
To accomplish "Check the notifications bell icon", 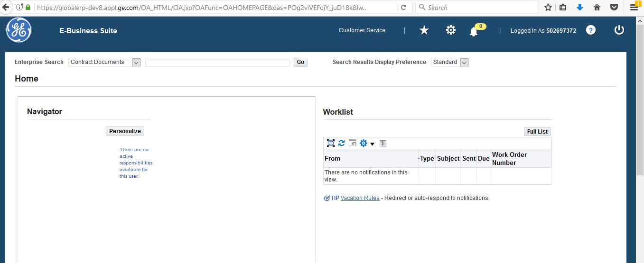I will click(473, 32).
